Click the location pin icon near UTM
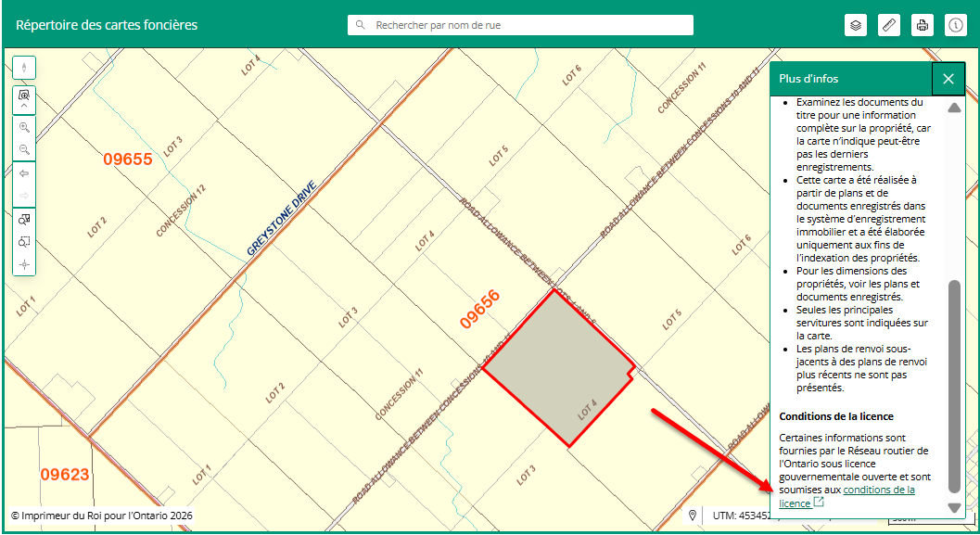The height and width of the screenshot is (535, 980). [693, 516]
